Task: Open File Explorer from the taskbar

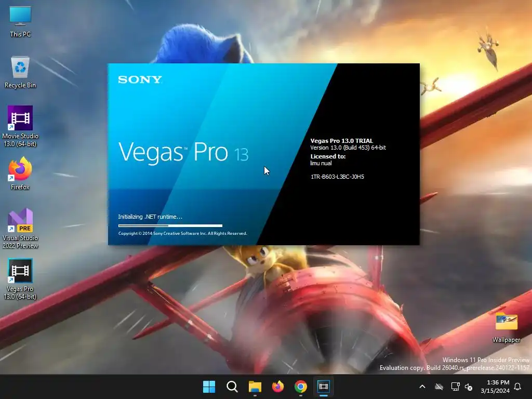Action: pyautogui.click(x=255, y=387)
